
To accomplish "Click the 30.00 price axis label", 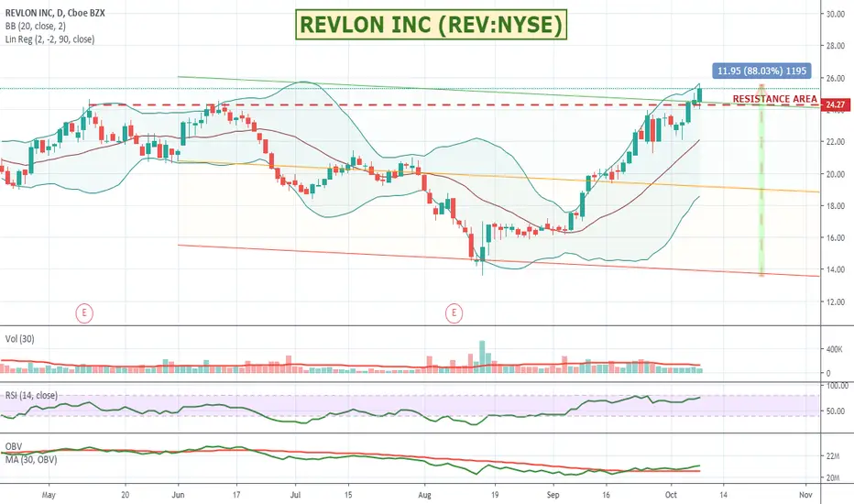I will pos(835,14).
